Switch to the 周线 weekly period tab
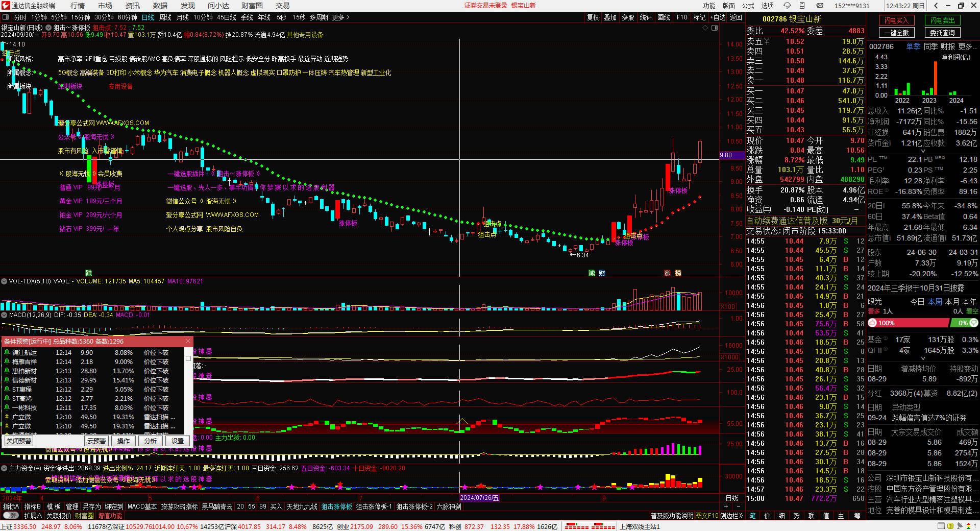This screenshot has height=531, width=980. pyautogui.click(x=165, y=17)
